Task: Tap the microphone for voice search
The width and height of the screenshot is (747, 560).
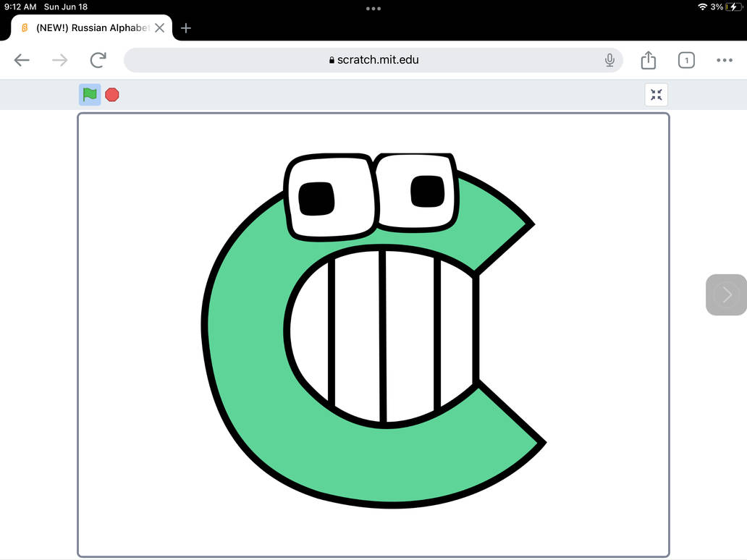Action: [609, 60]
